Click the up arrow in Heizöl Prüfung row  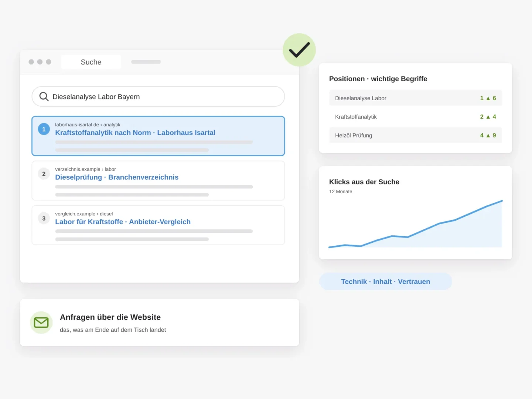coord(488,136)
